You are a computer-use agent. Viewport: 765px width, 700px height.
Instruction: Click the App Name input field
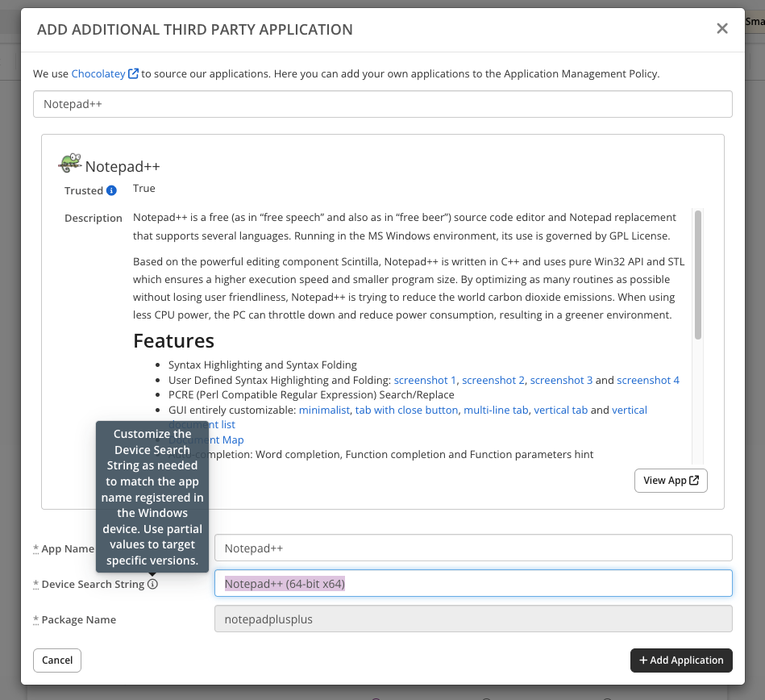pyautogui.click(x=472, y=548)
